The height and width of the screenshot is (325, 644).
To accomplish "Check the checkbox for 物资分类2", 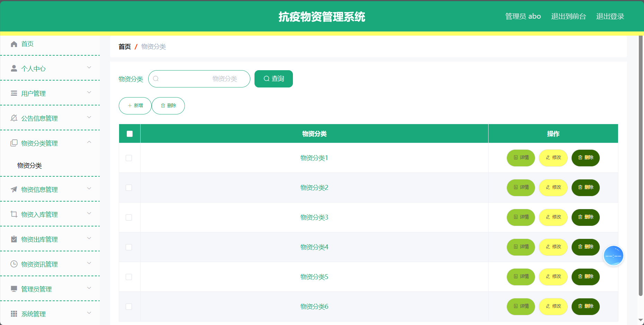I will pyautogui.click(x=129, y=188).
